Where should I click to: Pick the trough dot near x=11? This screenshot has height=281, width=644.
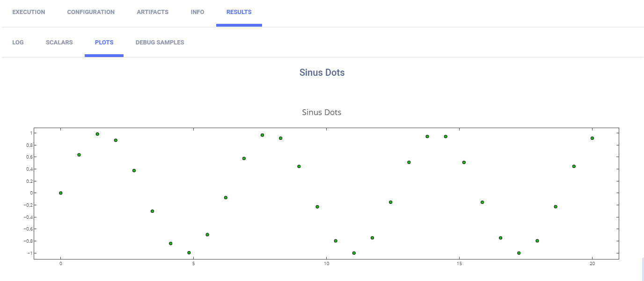point(354,253)
